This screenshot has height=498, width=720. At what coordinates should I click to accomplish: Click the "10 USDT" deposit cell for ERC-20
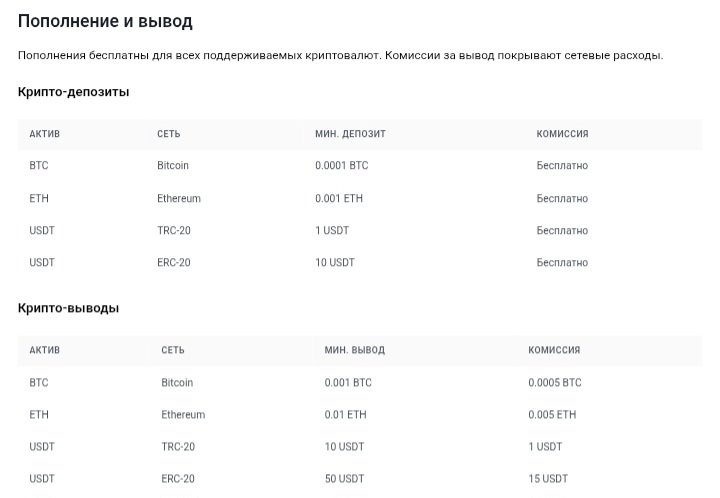[335, 263]
